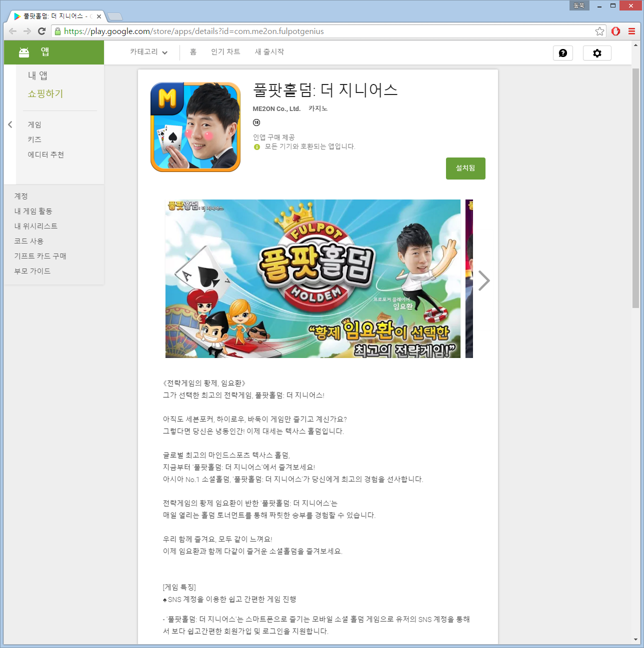Viewport: 644px width, 648px height.
Task: Open the 계정 link
Action: click(21, 196)
